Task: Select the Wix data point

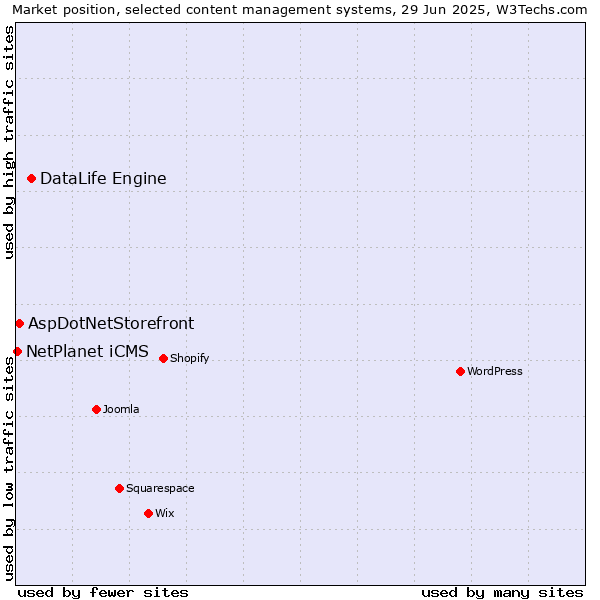Action: point(148,514)
